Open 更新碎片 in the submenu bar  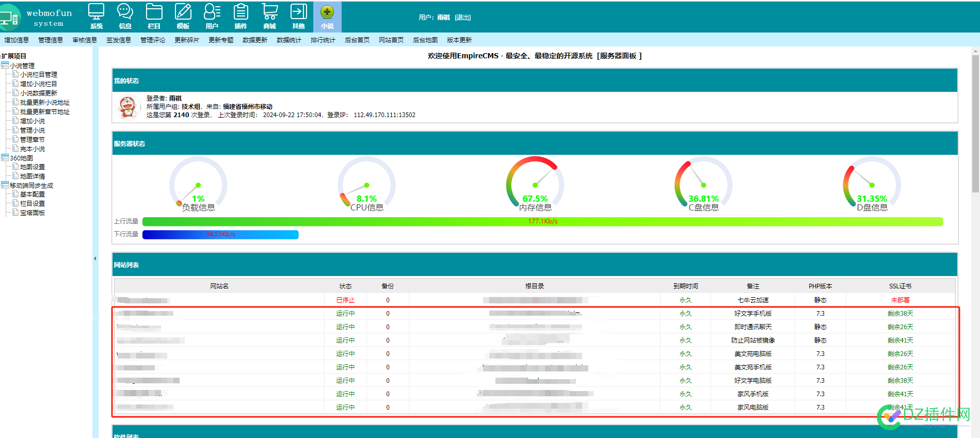pos(187,40)
